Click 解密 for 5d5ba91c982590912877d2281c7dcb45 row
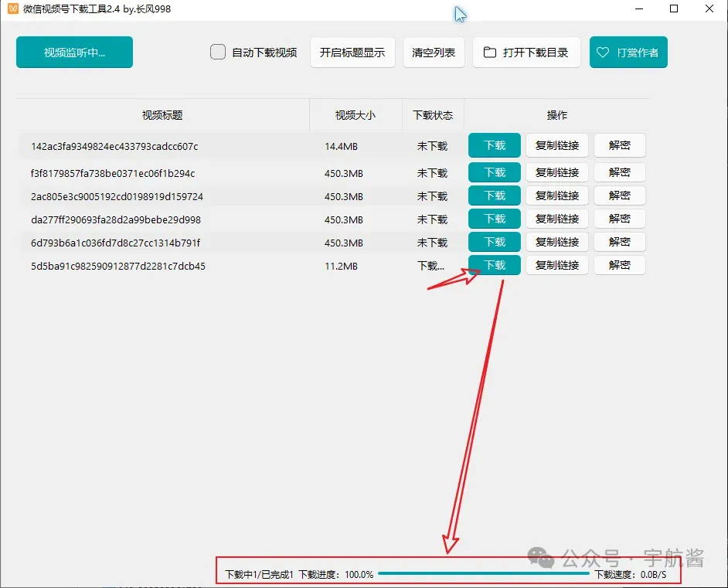This screenshot has width=728, height=588. [619, 265]
